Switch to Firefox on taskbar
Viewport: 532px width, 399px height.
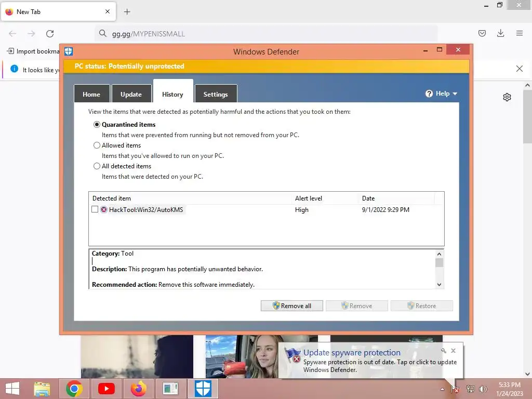point(138,389)
